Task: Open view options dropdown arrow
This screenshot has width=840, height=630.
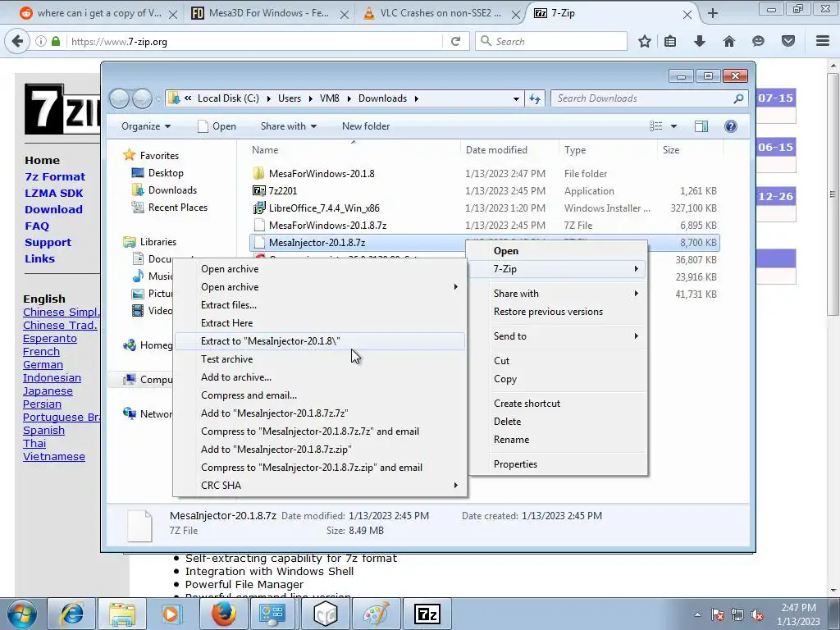Action: [x=674, y=126]
